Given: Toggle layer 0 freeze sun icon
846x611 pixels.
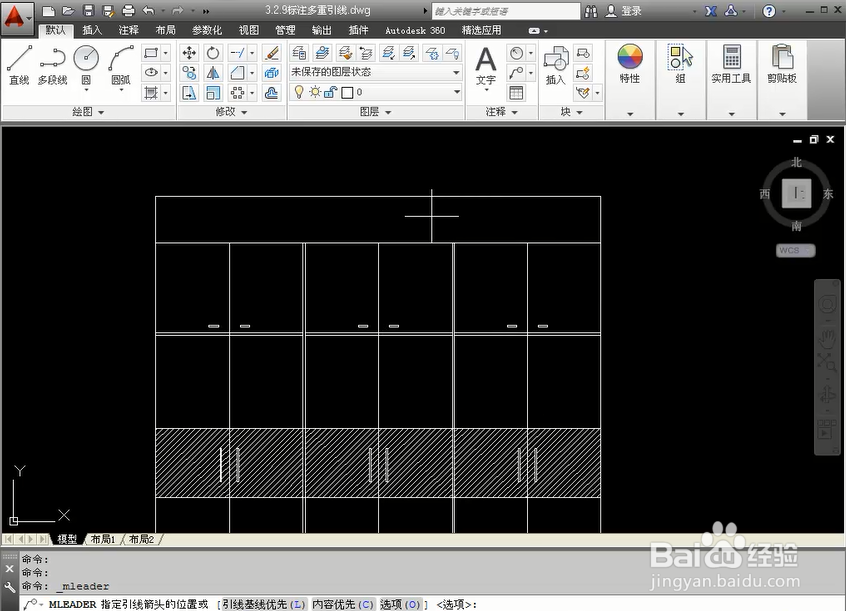Looking at the screenshot, I should [315, 92].
